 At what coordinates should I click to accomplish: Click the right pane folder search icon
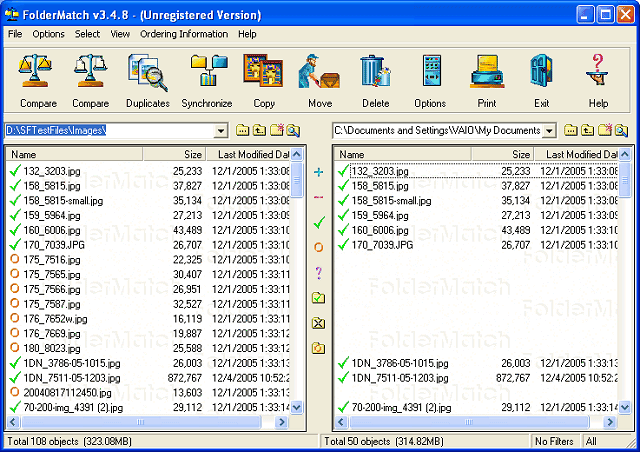pos(621,131)
